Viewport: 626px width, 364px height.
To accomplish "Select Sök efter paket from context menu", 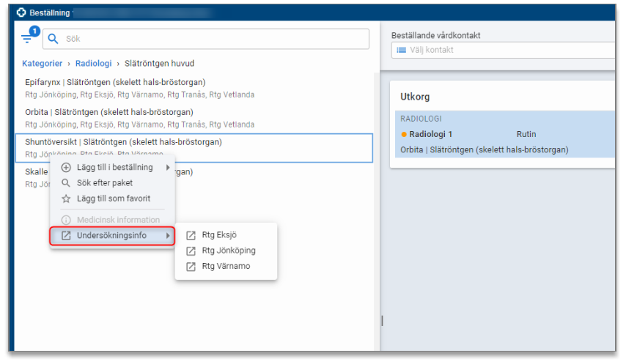I will pos(105,183).
